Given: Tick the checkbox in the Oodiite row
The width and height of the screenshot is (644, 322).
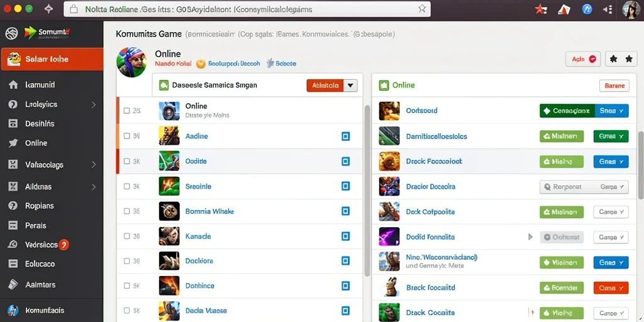Looking at the screenshot, I should [127, 162].
